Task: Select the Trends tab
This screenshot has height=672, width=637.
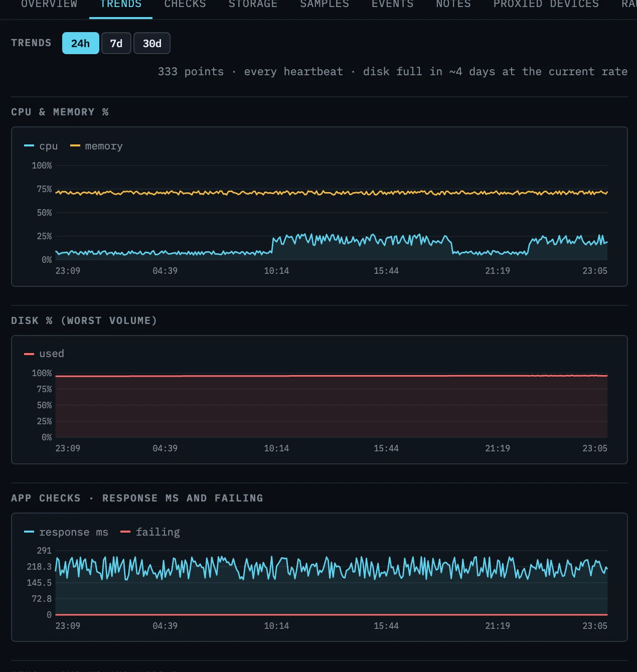Action: click(x=121, y=5)
